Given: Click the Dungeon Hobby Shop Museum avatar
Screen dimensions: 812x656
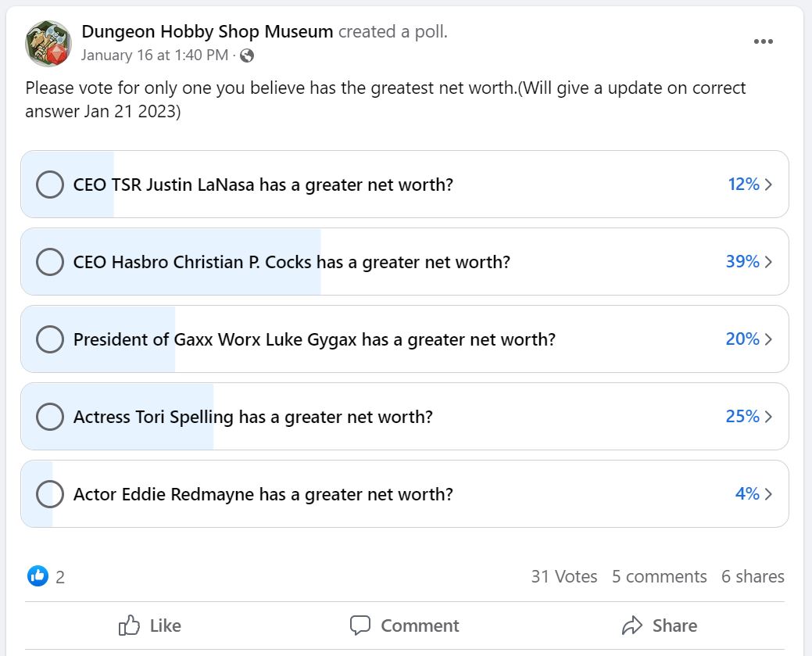Looking at the screenshot, I should [x=48, y=44].
